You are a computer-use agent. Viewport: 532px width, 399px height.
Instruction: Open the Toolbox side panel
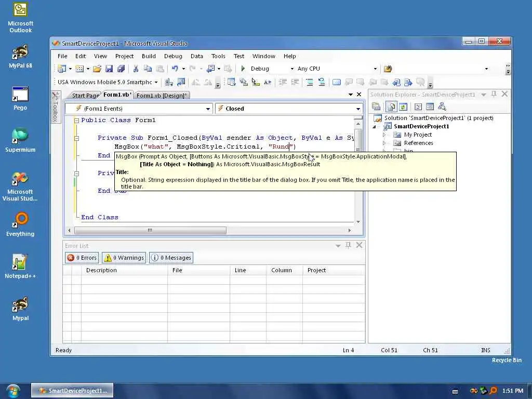[55, 107]
